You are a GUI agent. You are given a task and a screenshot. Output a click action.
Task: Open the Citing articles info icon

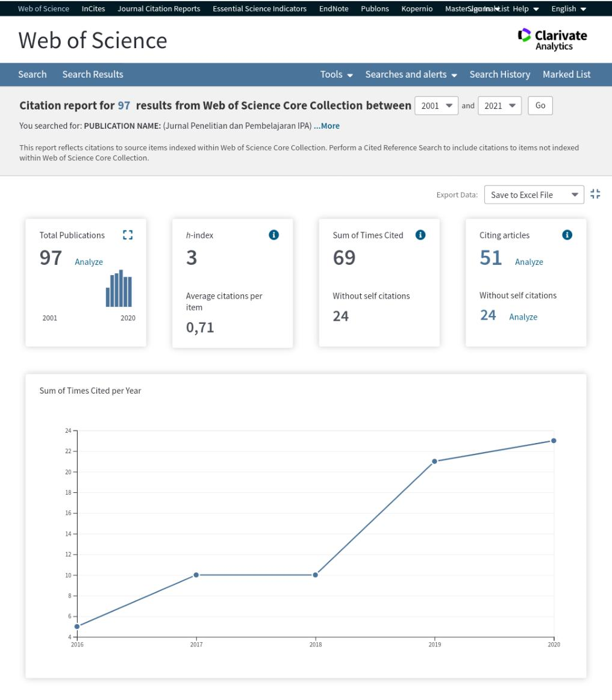(x=567, y=235)
